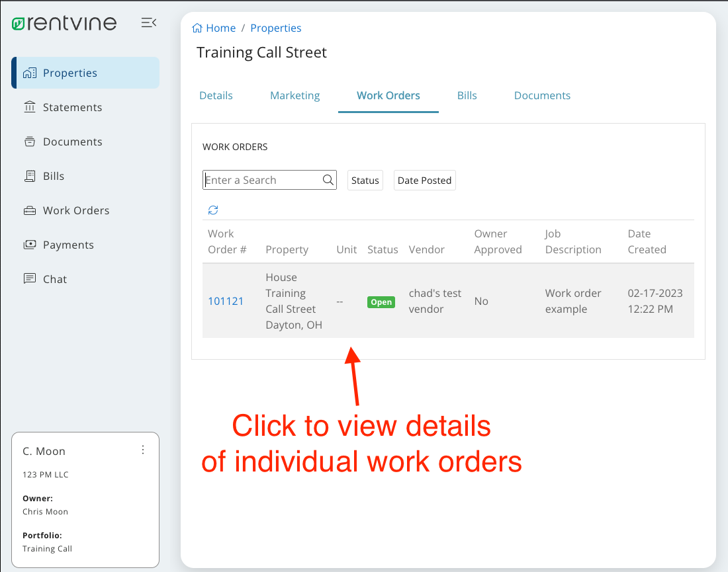The width and height of the screenshot is (728, 572).
Task: Click the Rentvine logo
Action: click(x=64, y=23)
